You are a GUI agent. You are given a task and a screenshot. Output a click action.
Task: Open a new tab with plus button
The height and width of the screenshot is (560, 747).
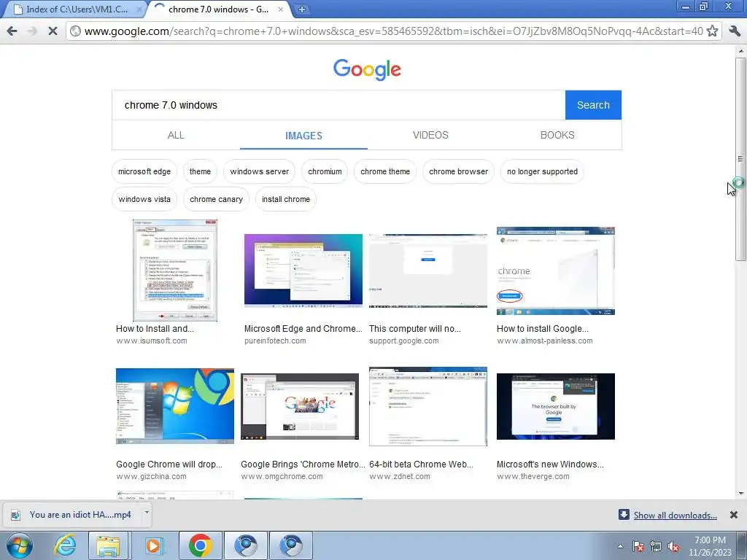(301, 9)
